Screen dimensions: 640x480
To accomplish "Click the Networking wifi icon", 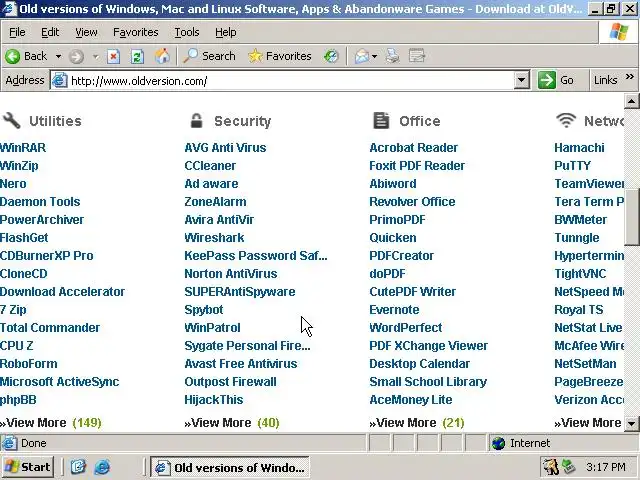I will point(566,120).
